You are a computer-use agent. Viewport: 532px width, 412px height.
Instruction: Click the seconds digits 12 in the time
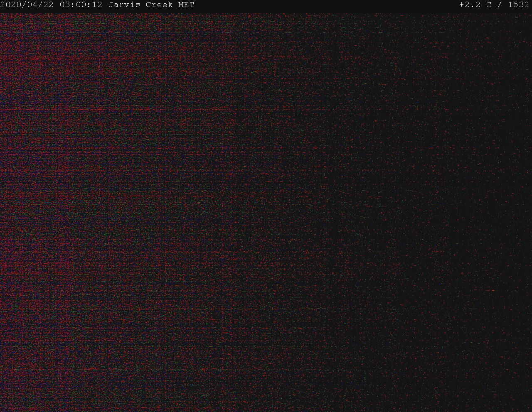click(x=97, y=5)
